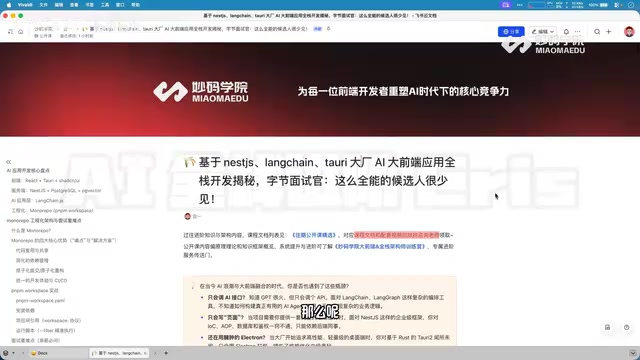Click the pin icon after header title
This screenshot has width=640, height=360.
(329, 29)
